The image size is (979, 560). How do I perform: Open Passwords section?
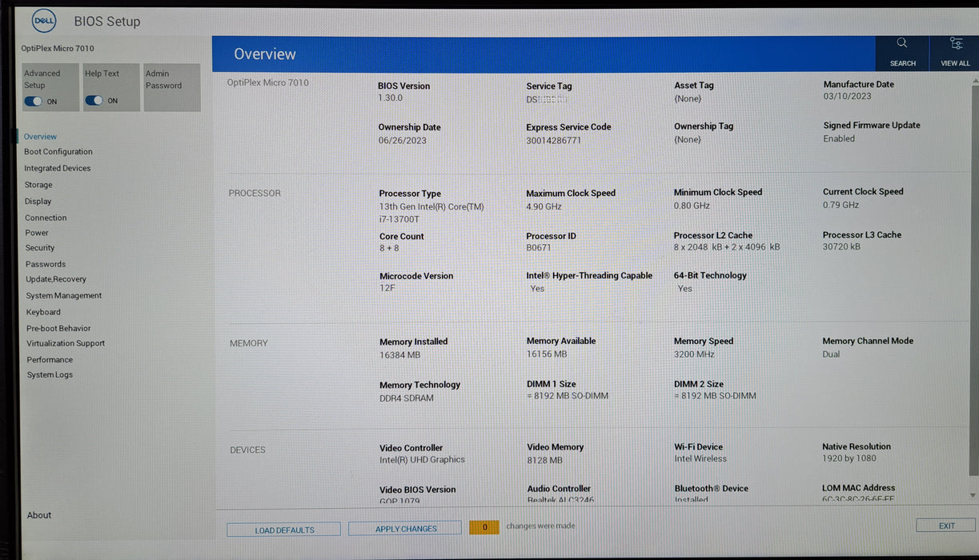pos(46,264)
